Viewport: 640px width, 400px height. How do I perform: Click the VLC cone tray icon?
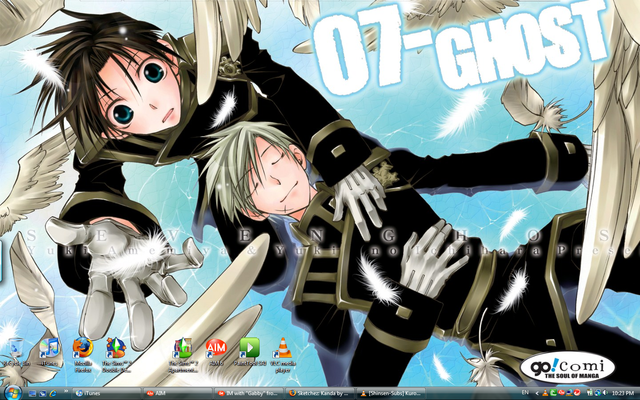[545, 393]
